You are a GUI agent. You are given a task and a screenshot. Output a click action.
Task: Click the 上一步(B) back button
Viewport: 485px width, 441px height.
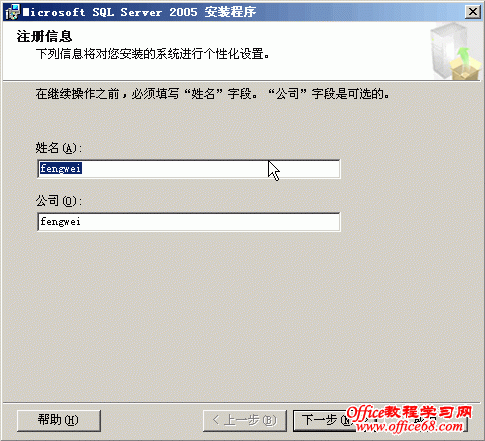click(x=245, y=420)
